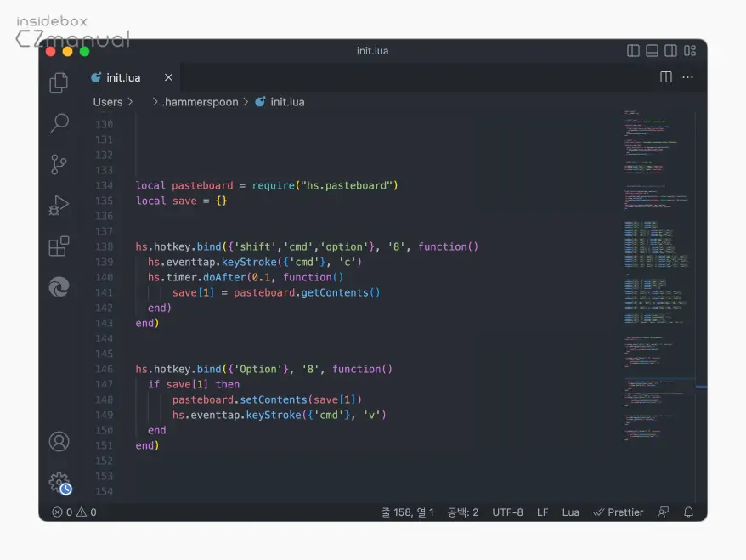Click the Prettier status bar button
Image resolution: width=746 pixels, height=560 pixels.
coord(618,512)
